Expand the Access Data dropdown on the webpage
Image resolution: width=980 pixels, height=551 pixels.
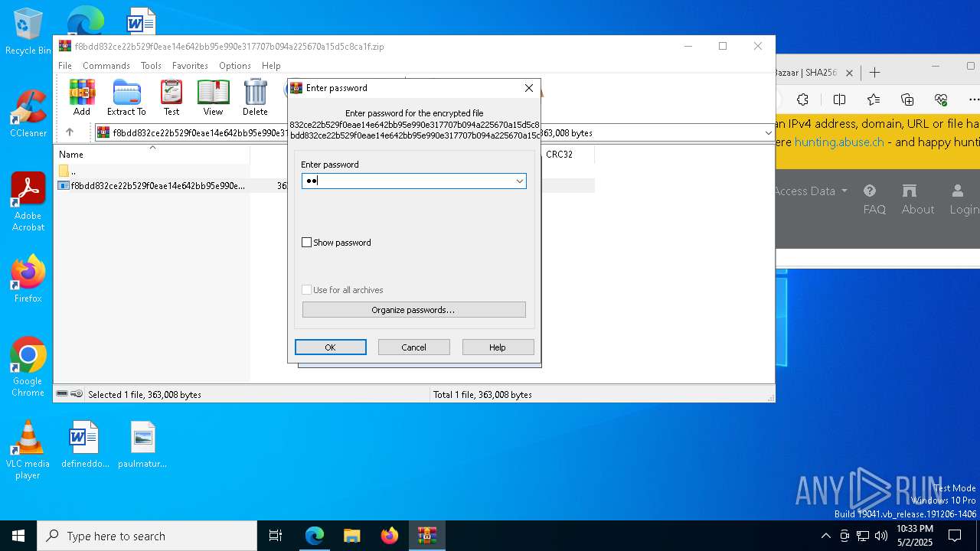click(x=812, y=191)
